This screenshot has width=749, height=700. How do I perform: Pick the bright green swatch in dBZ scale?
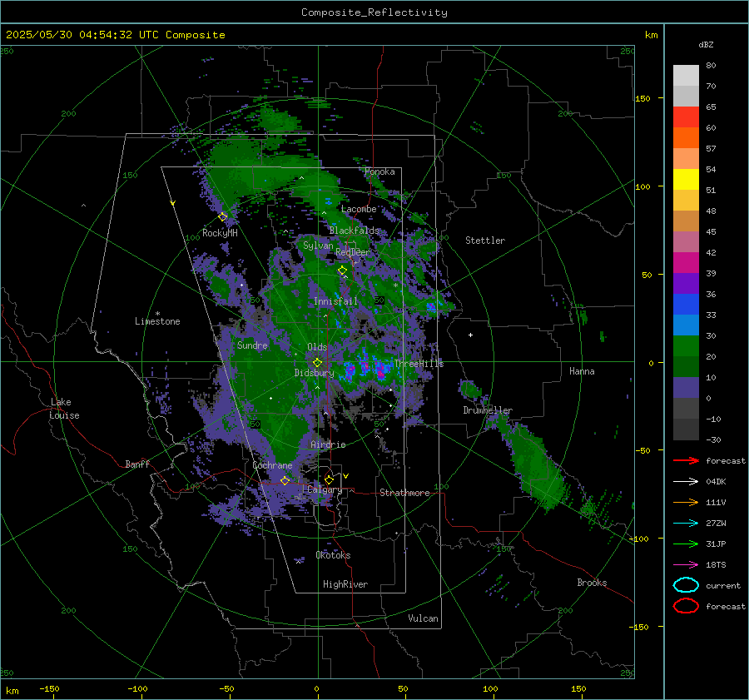click(686, 346)
